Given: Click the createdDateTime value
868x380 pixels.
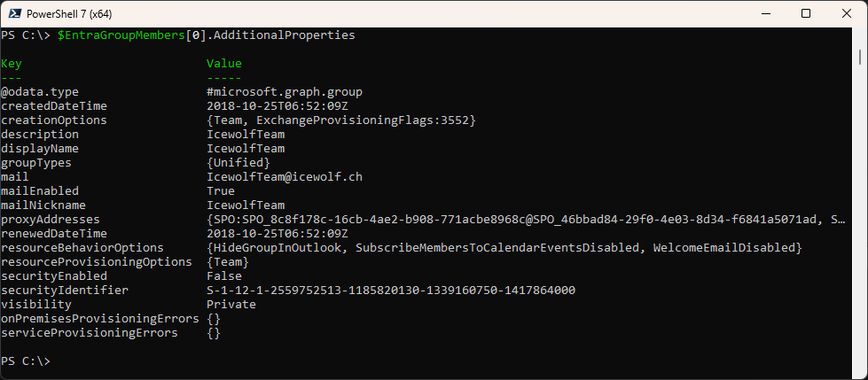Looking at the screenshot, I should click(278, 106).
